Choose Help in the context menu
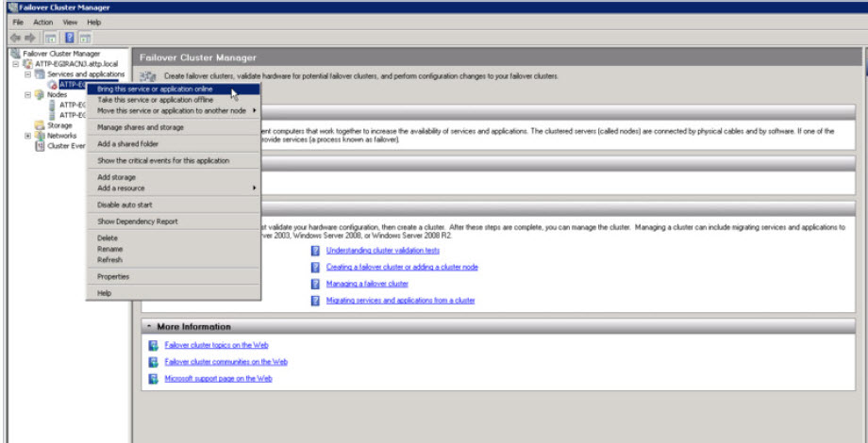The width and height of the screenshot is (868, 443). tap(173, 293)
